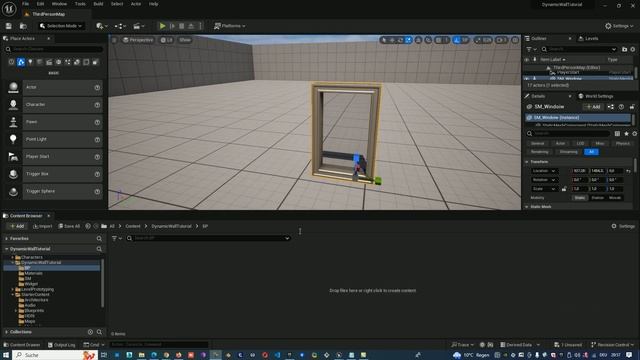The width and height of the screenshot is (640, 360).
Task: Open the Perspective view mode dropdown
Action: tap(138, 40)
